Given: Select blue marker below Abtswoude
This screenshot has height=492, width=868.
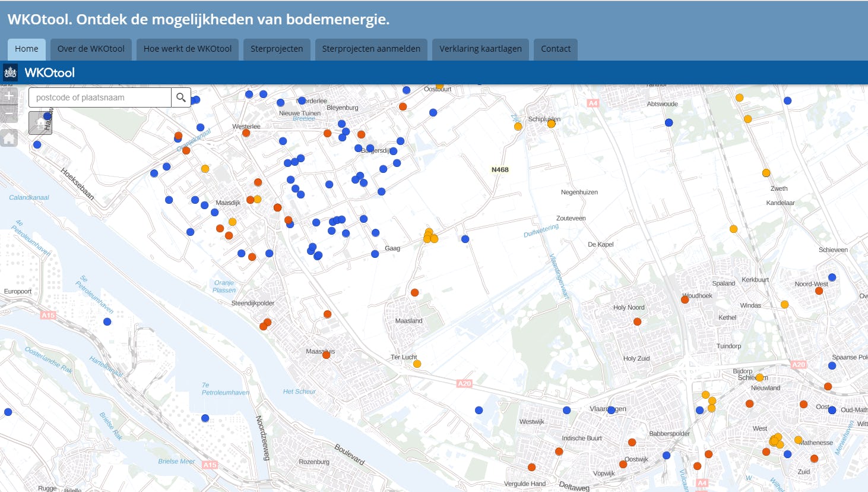Looking at the screenshot, I should 669,122.
